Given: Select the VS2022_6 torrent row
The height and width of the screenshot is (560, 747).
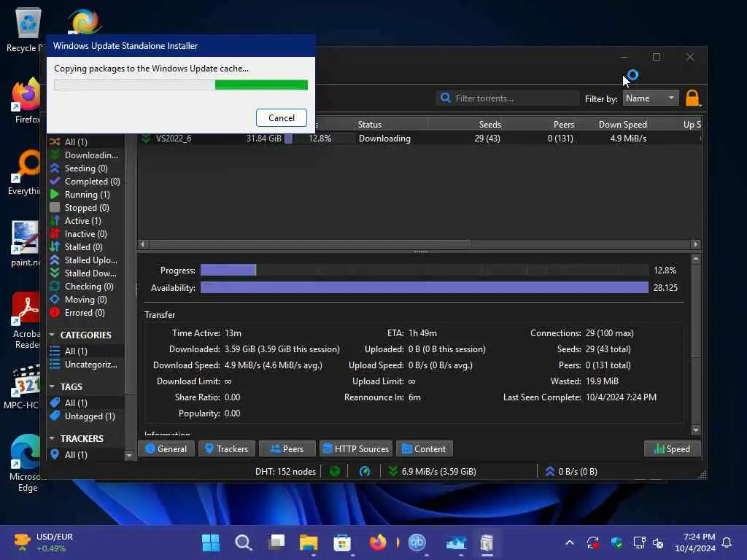Looking at the screenshot, I should click(x=419, y=139).
